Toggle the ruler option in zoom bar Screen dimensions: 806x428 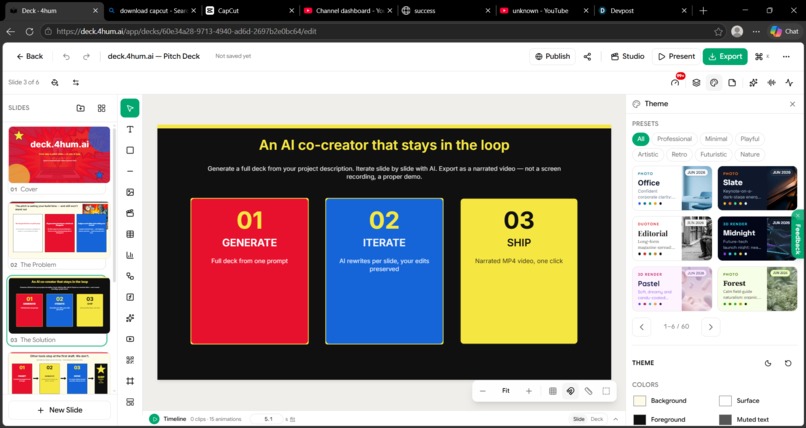tap(589, 391)
